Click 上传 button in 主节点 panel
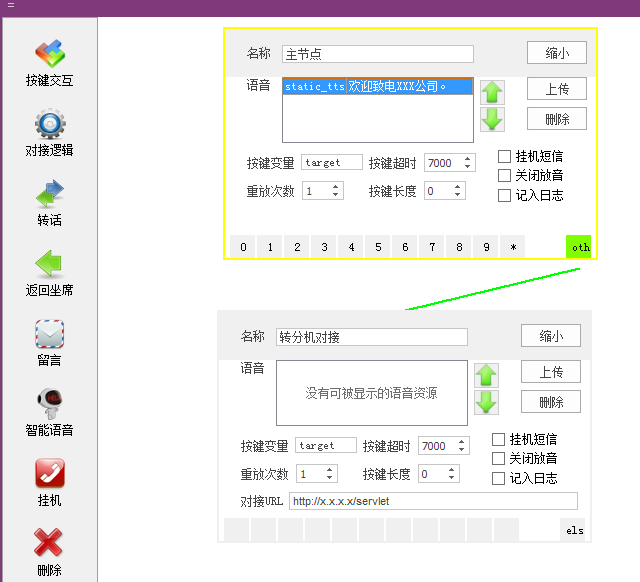The height and width of the screenshot is (582, 640). click(557, 89)
